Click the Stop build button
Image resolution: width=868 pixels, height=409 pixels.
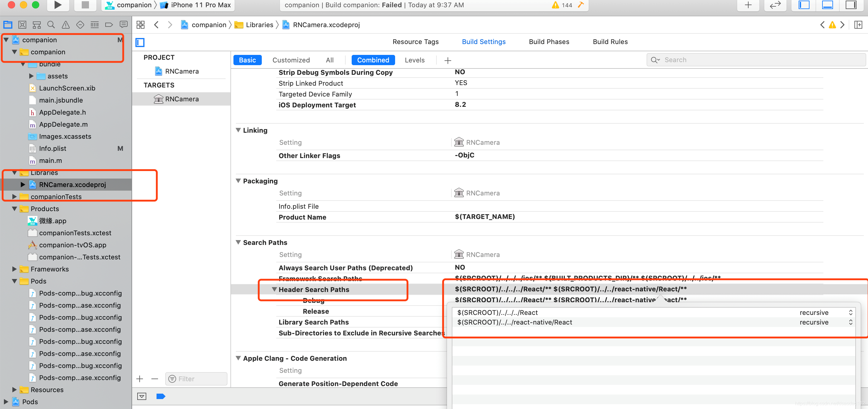85,5
